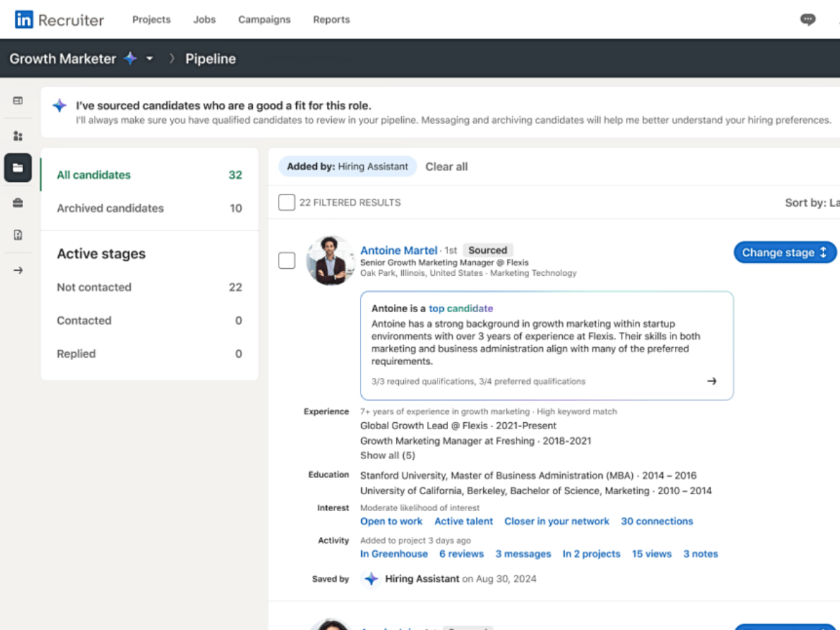Open Antoine Martel profile name link
The width and height of the screenshot is (840, 630).
(399, 250)
